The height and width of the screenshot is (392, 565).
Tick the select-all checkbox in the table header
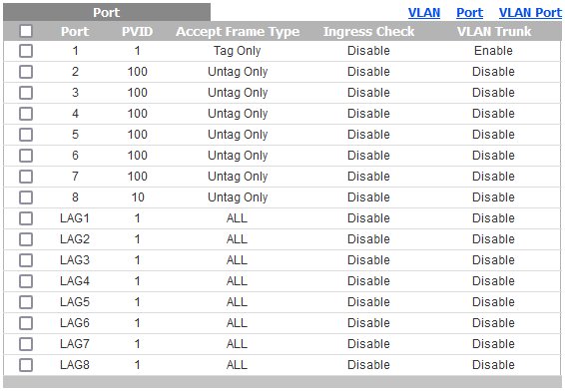pos(26,31)
